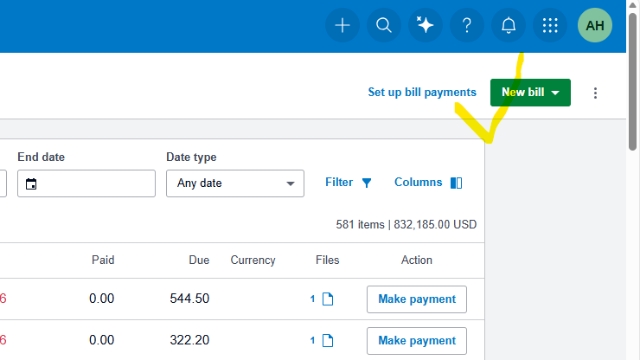Click the page vertical scrollbar thumb
This screenshot has height=360, width=640.
pos(633,82)
